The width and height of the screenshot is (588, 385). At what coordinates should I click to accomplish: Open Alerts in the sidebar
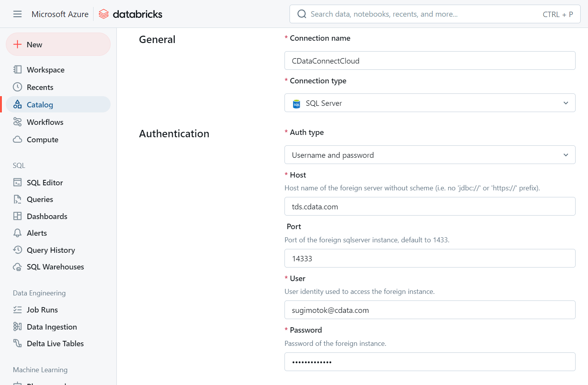click(58, 233)
